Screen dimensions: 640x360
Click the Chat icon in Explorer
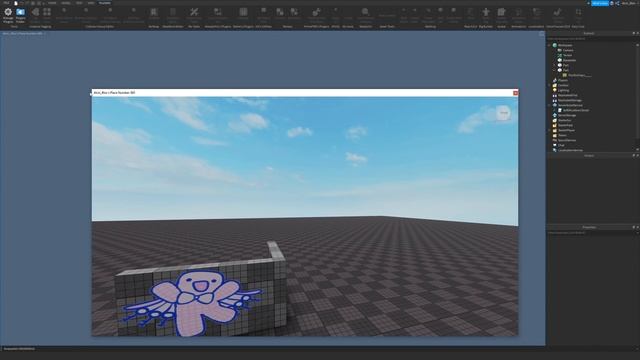pos(555,145)
